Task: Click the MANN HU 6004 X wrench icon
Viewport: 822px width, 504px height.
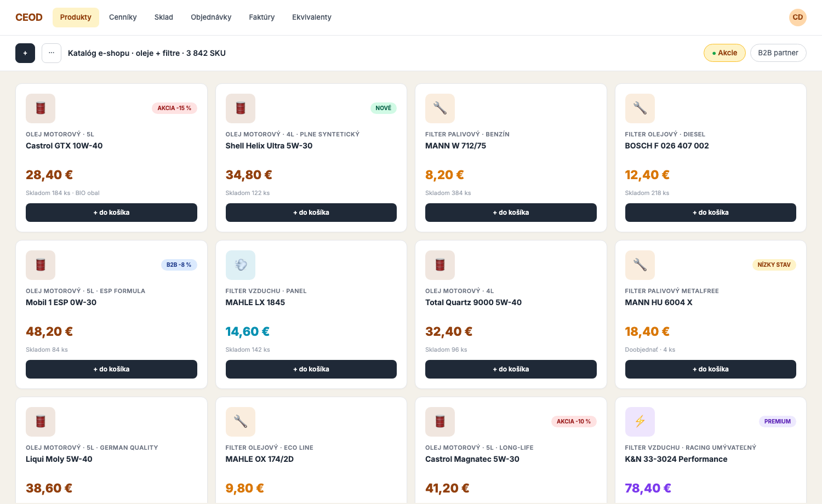Action: [x=640, y=265]
